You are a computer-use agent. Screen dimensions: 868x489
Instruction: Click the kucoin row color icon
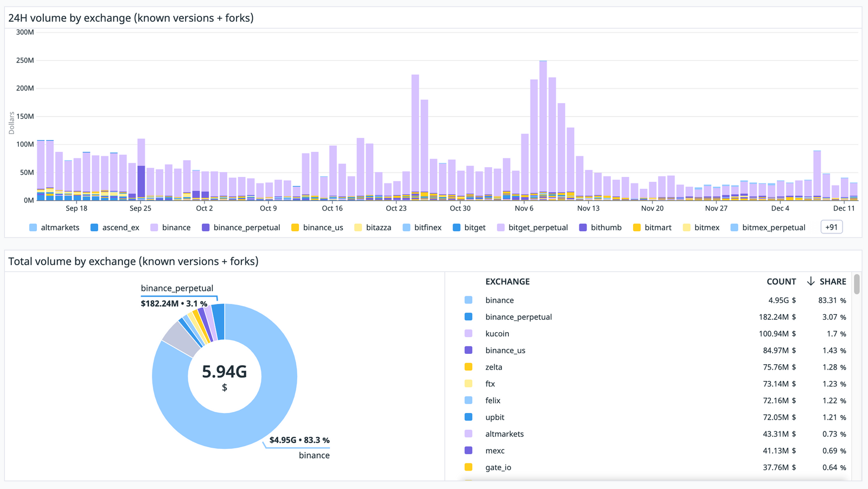(x=468, y=333)
